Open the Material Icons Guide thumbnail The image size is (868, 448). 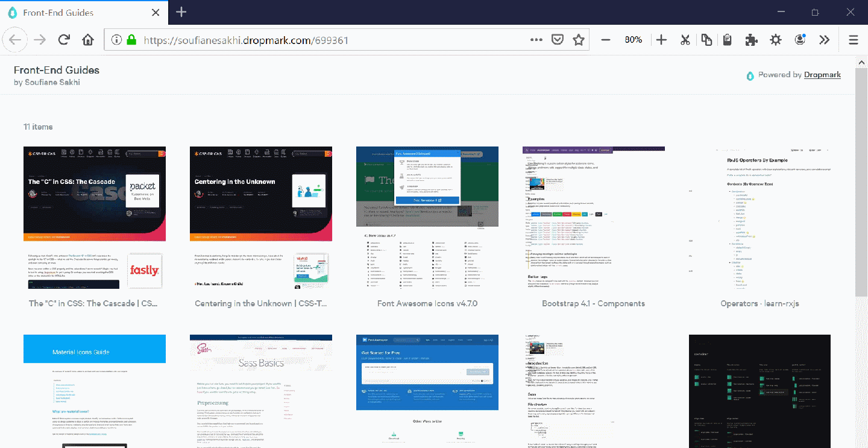pyautogui.click(x=95, y=391)
